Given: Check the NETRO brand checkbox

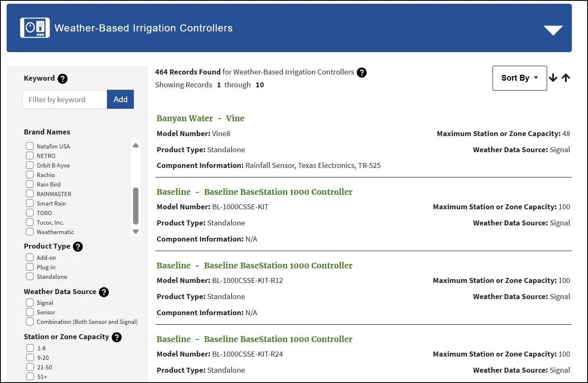Looking at the screenshot, I should coord(30,156).
